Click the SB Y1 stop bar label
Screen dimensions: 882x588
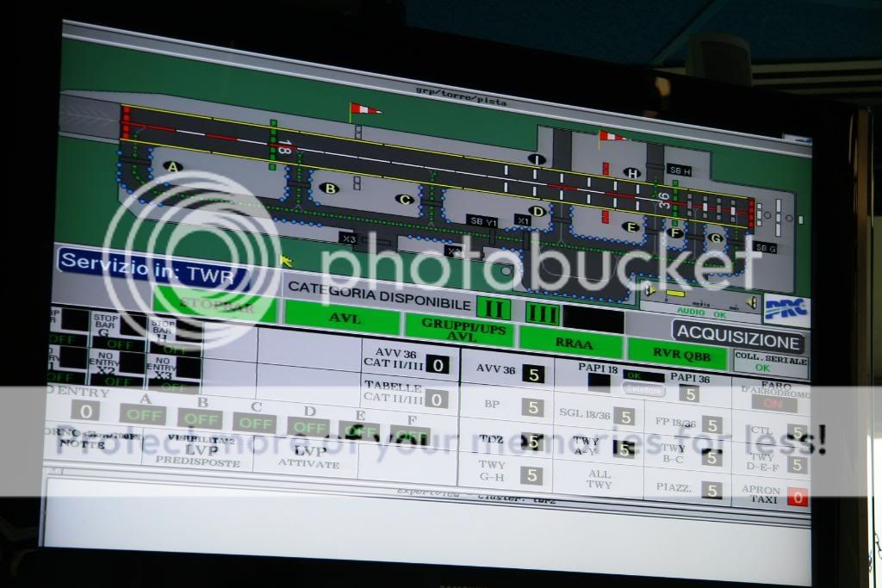pos(482,221)
